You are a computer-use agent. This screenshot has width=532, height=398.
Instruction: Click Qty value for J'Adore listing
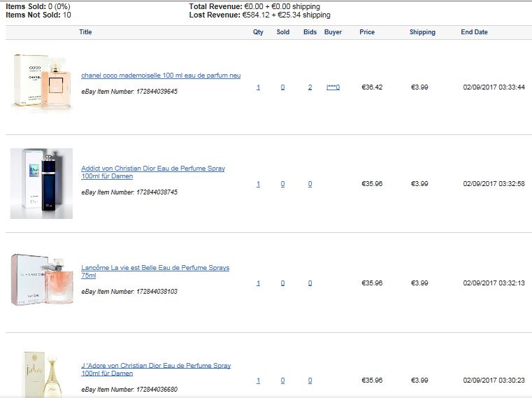point(258,381)
